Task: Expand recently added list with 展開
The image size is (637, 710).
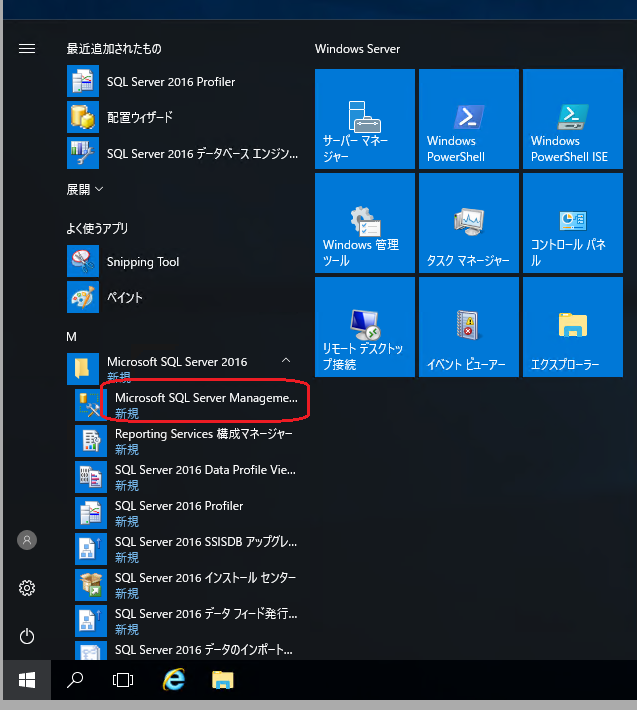Action: [x=85, y=189]
